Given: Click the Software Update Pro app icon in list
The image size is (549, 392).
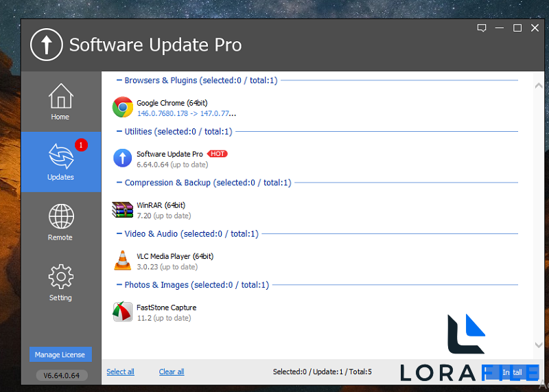Looking at the screenshot, I should click(123, 159).
